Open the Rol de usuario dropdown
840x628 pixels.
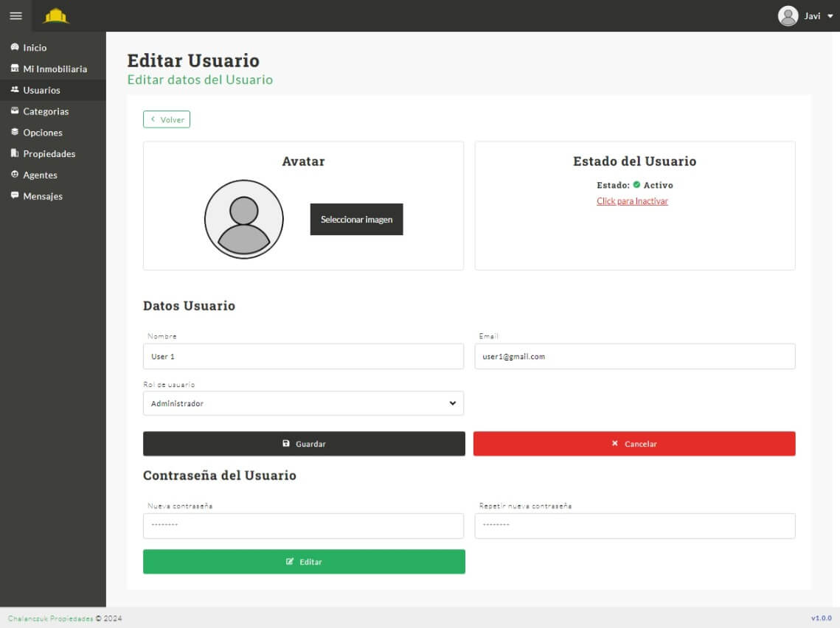(303, 403)
